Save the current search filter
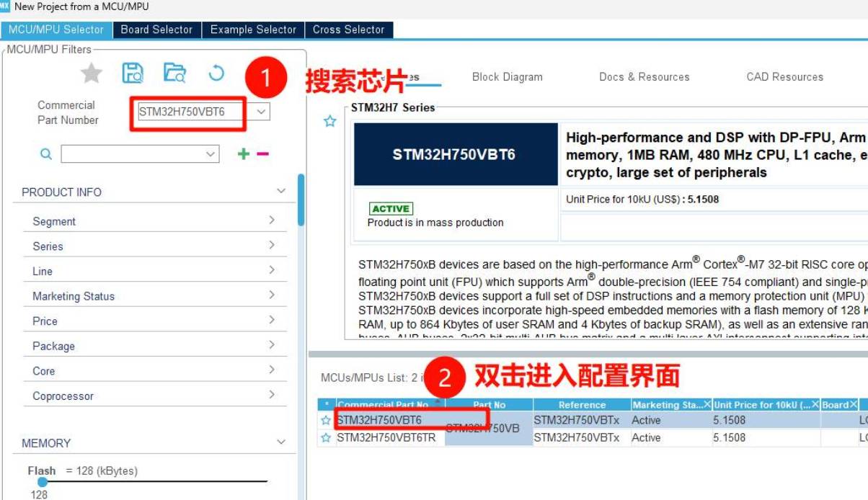This screenshot has height=500, width=868. click(x=133, y=73)
